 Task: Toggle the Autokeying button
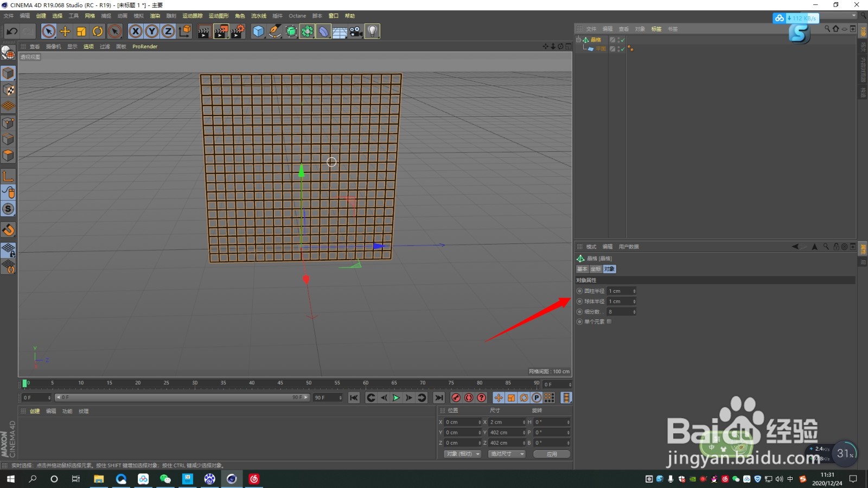pos(469,398)
